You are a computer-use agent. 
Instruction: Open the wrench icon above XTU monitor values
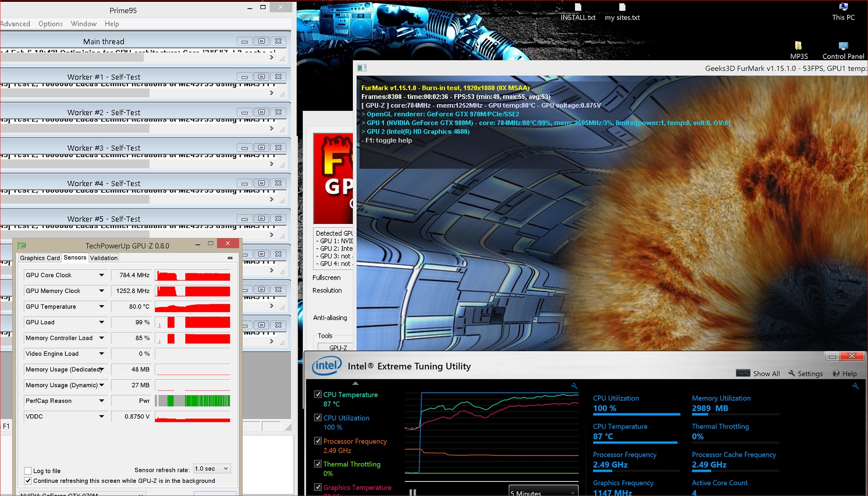855,386
